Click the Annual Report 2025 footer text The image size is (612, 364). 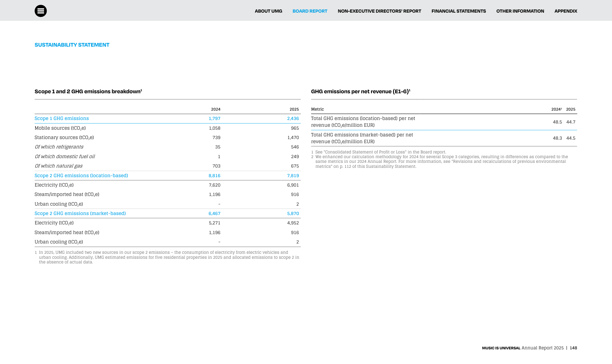[542, 348]
